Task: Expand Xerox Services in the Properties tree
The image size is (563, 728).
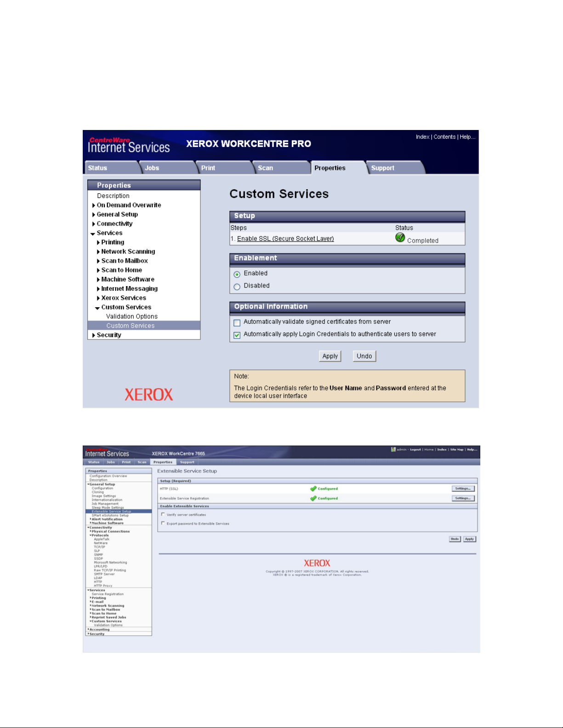Action: tap(98, 298)
